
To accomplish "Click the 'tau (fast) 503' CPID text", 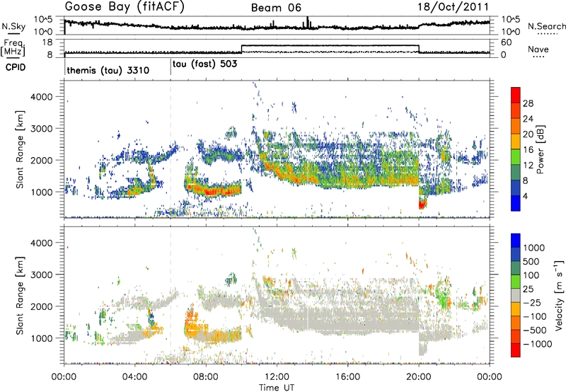I will pyautogui.click(x=204, y=64).
